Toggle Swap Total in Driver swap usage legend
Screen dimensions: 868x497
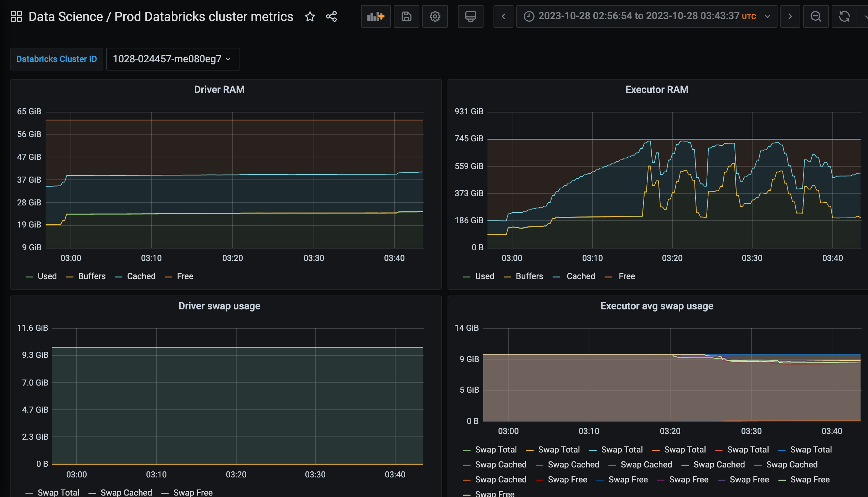pyautogui.click(x=59, y=492)
